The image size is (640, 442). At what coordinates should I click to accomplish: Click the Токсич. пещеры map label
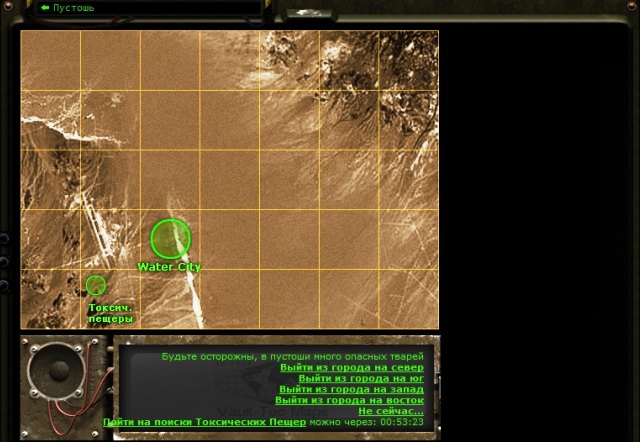coord(111,313)
